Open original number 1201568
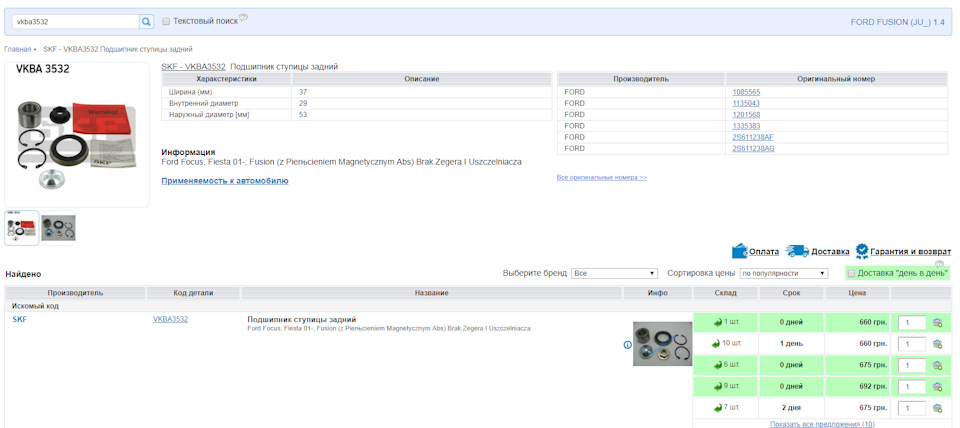This screenshot has height=428, width=960. coord(746,115)
